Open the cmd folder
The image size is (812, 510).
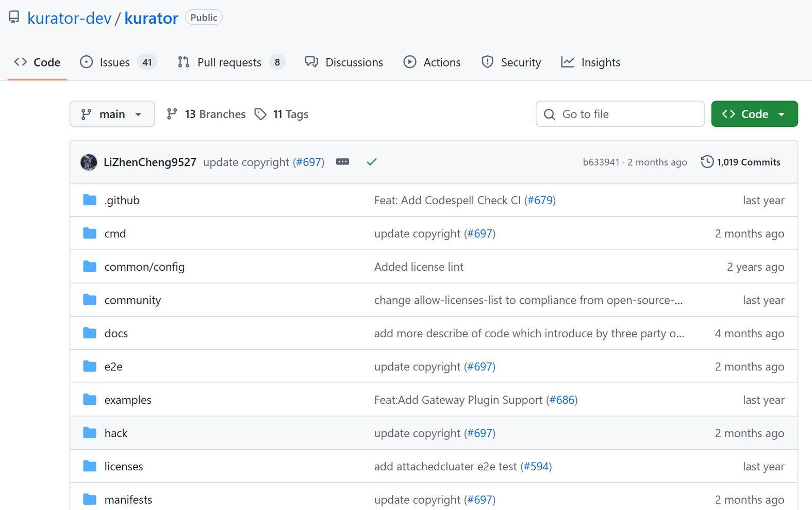click(x=115, y=234)
